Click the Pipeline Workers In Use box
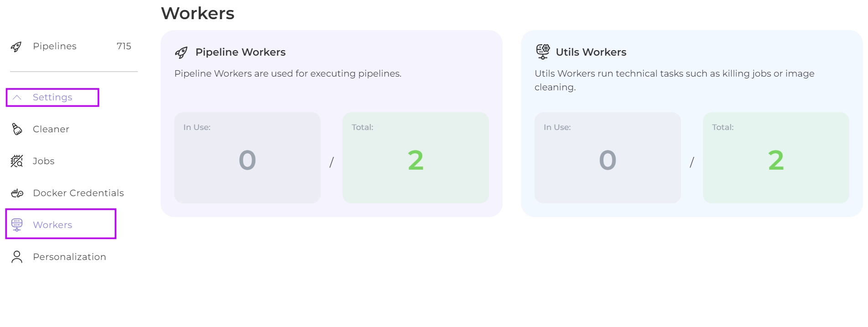The height and width of the screenshot is (327, 868). coord(247,158)
